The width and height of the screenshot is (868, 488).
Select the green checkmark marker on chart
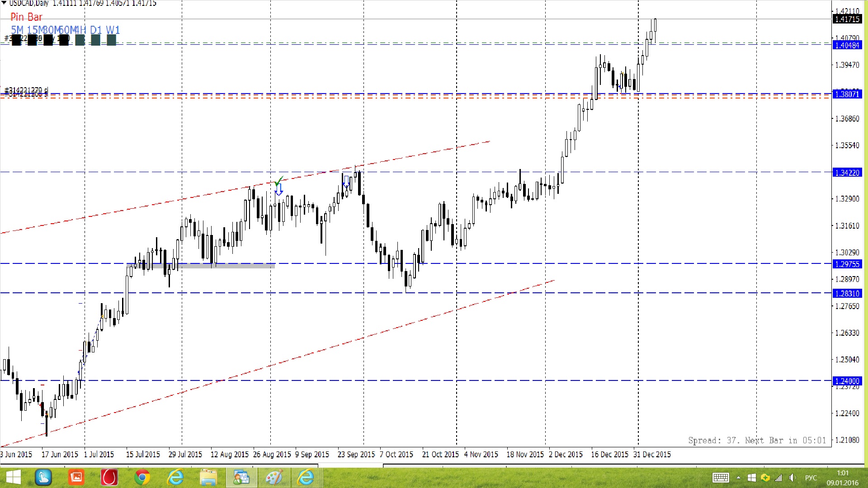pyautogui.click(x=279, y=181)
